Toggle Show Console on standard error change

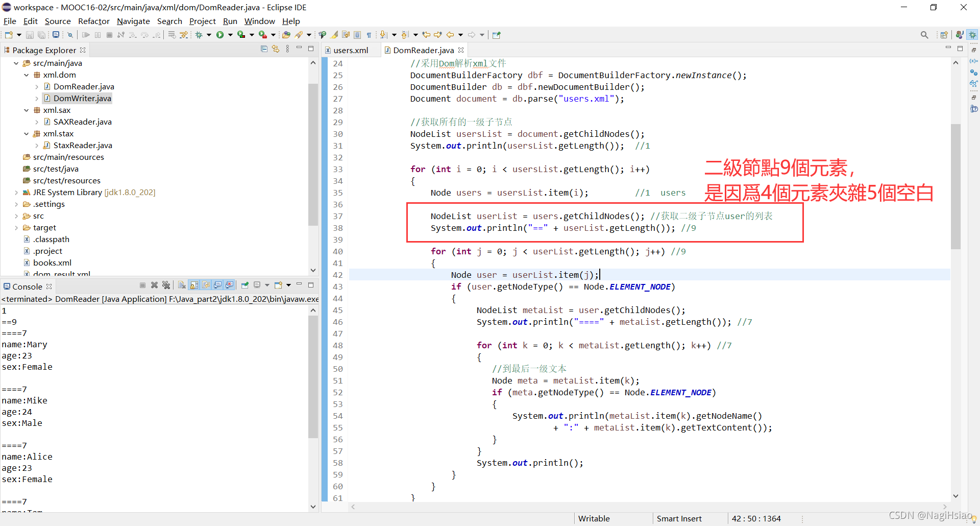coord(229,285)
